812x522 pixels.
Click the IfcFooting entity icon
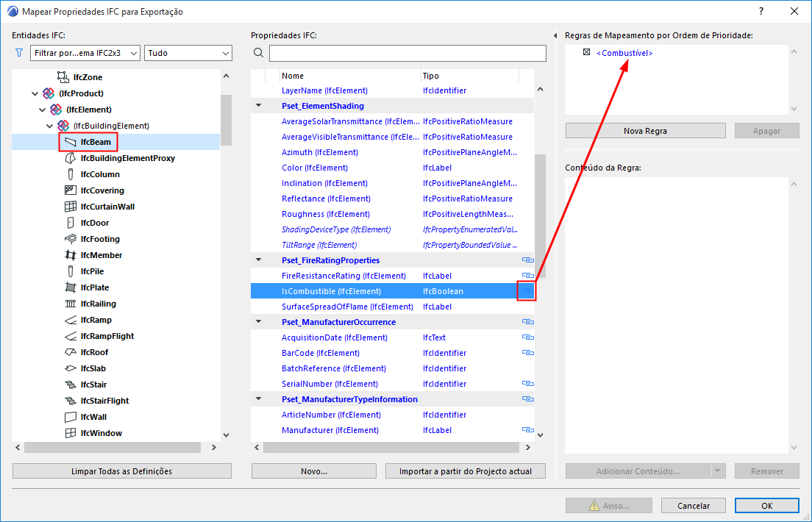[71, 239]
